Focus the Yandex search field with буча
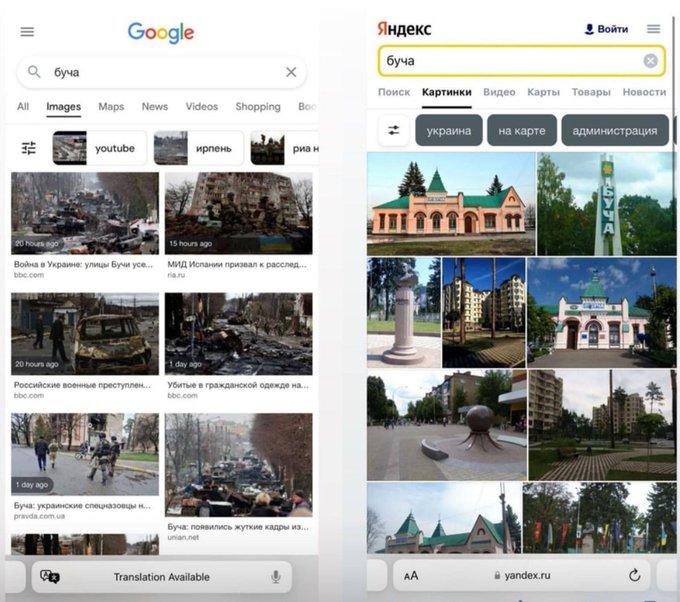 521,61
